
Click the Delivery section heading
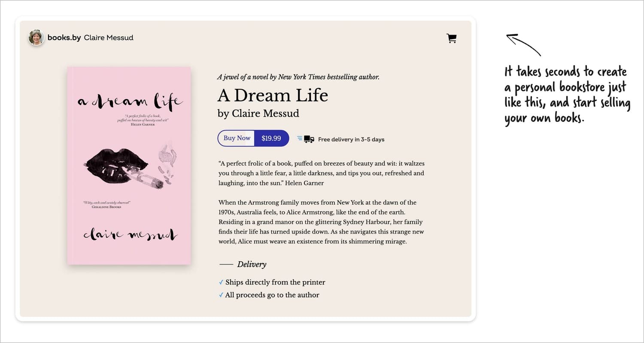point(252,264)
